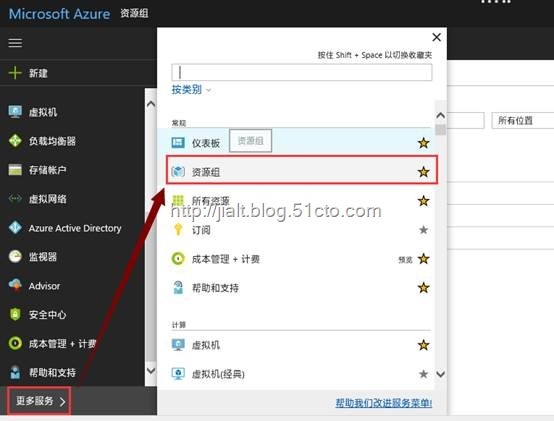
Task: Click services panel scroll up arrow
Action: [x=441, y=115]
